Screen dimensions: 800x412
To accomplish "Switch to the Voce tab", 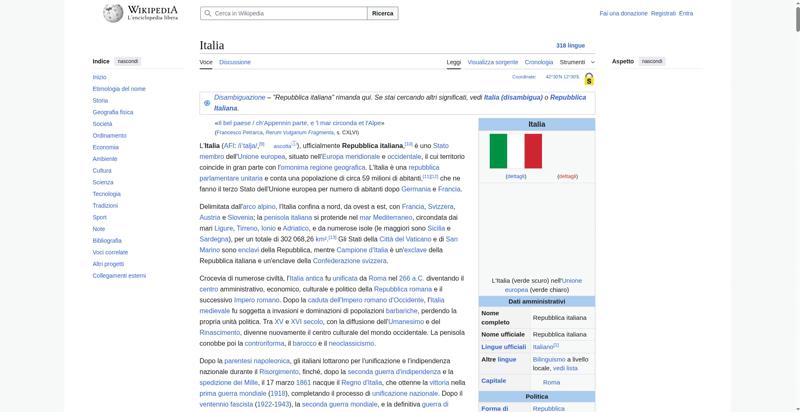I will (206, 62).
